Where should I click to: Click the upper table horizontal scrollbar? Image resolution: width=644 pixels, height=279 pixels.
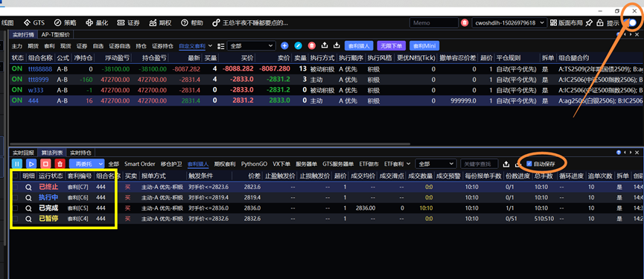pos(210,144)
